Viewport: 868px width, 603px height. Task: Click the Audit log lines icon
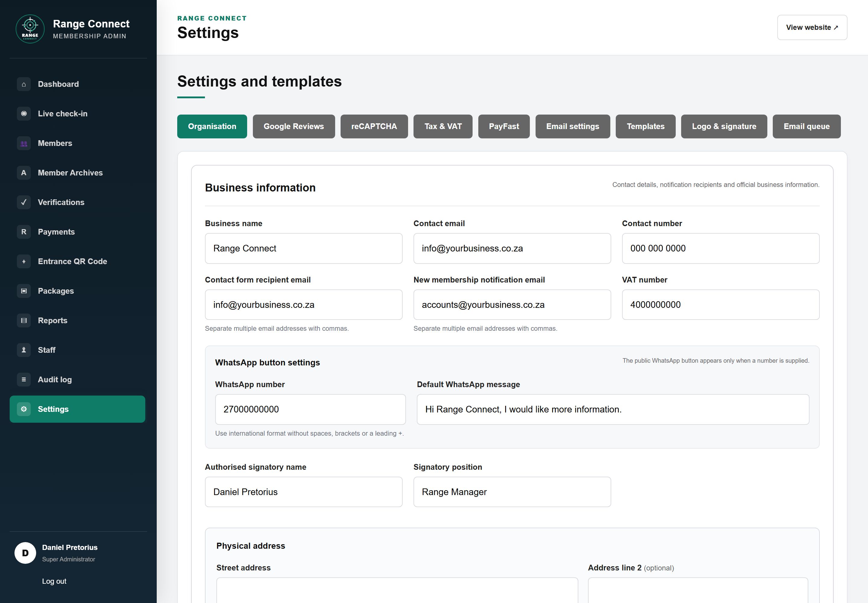point(24,379)
